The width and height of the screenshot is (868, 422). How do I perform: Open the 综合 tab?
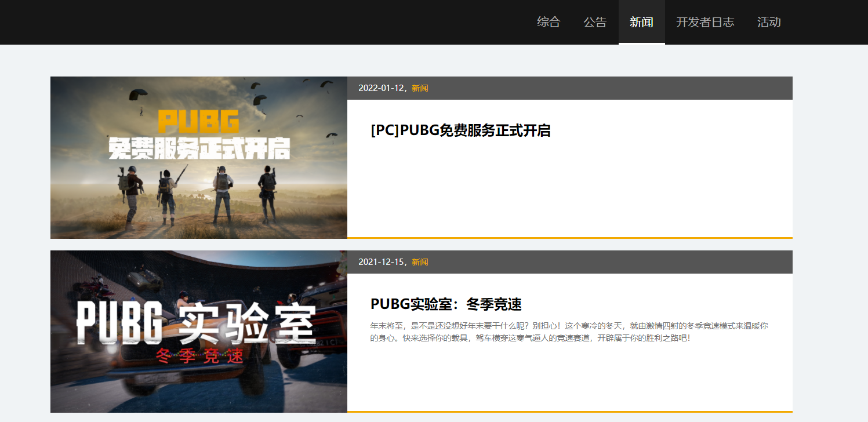coord(549,22)
